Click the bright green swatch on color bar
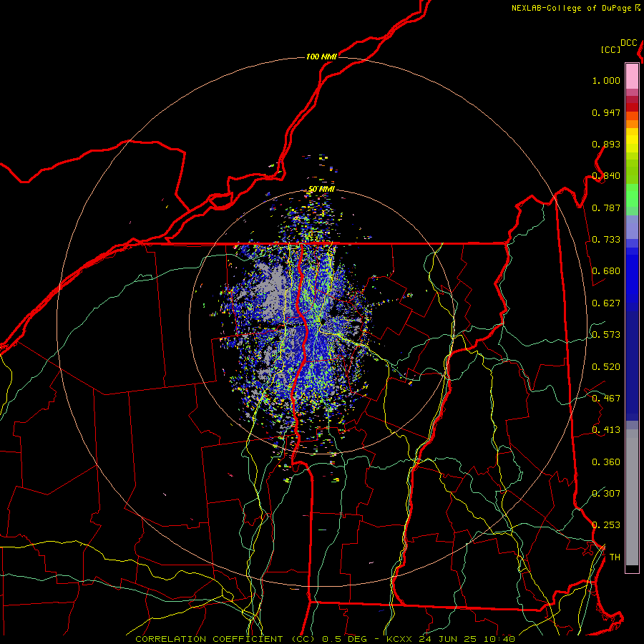Viewport: 644px width, 644px height. (x=632, y=195)
